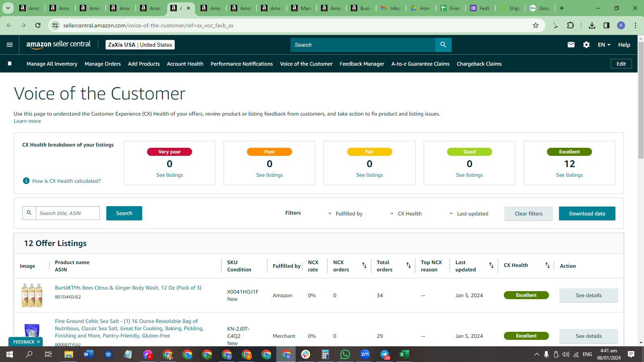Sort the table by Total orders
This screenshot has width=644, height=362.
(408, 265)
